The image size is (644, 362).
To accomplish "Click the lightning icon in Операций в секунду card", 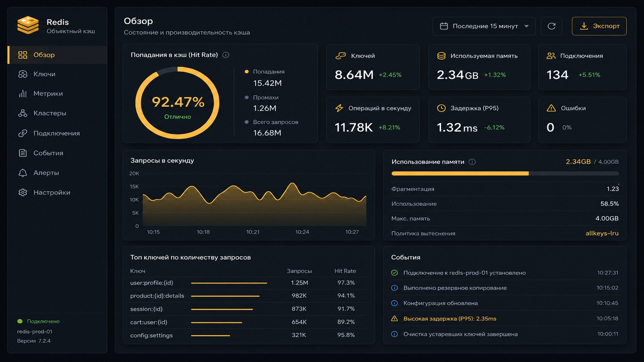I will pyautogui.click(x=339, y=108).
